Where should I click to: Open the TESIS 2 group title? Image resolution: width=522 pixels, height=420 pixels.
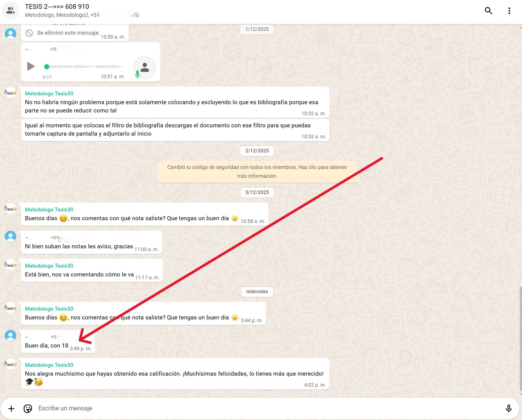(x=57, y=7)
